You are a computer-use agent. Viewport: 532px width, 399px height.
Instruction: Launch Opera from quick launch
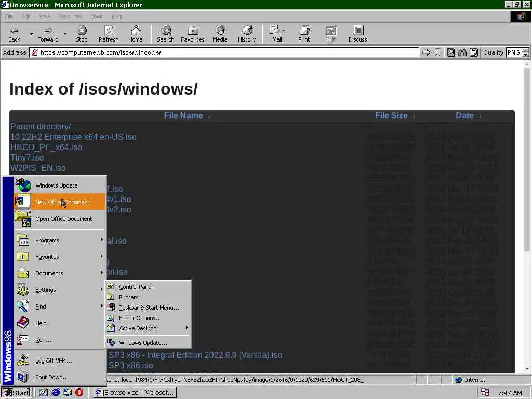tap(79, 393)
